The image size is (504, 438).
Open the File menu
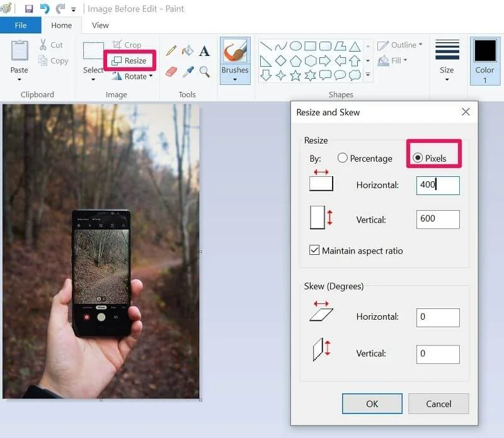pos(21,25)
